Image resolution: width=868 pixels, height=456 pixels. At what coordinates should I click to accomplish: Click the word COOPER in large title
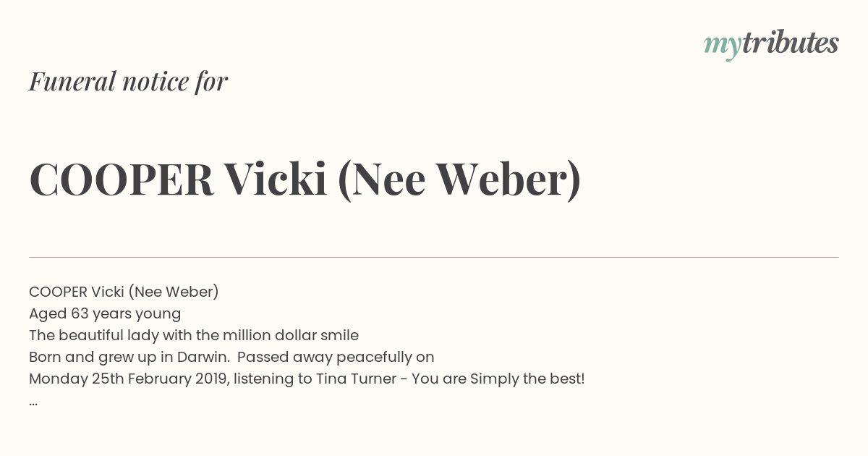[122, 180]
